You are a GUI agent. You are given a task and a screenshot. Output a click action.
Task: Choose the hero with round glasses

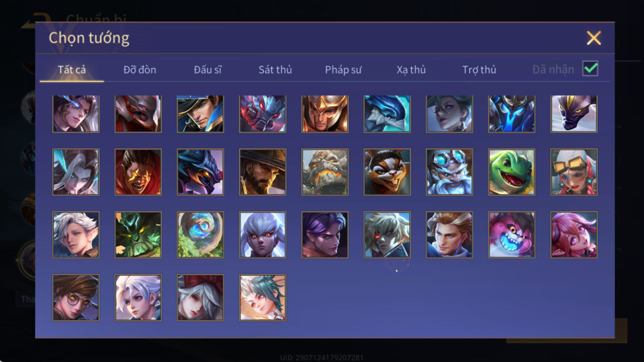click(x=76, y=298)
